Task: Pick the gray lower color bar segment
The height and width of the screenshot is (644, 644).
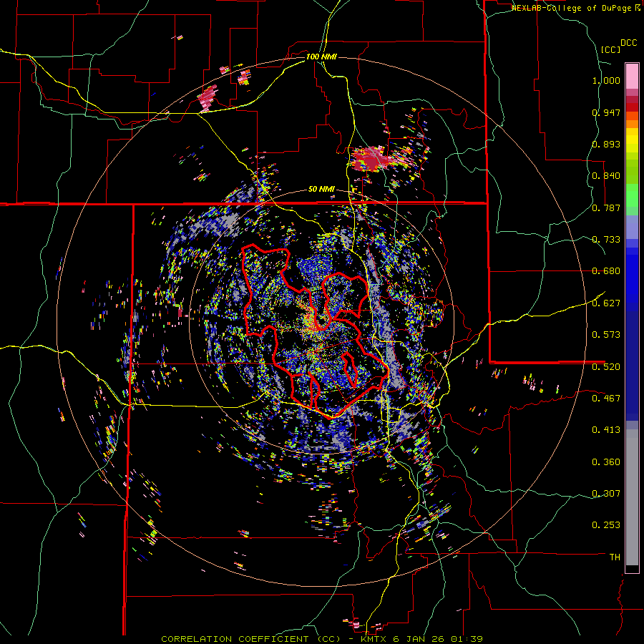Action: tap(632, 497)
